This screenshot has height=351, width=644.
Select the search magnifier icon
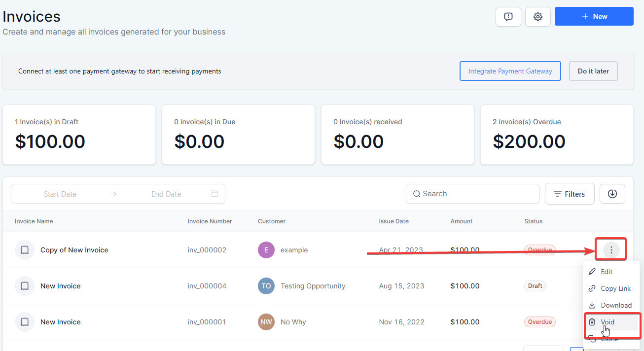point(417,193)
